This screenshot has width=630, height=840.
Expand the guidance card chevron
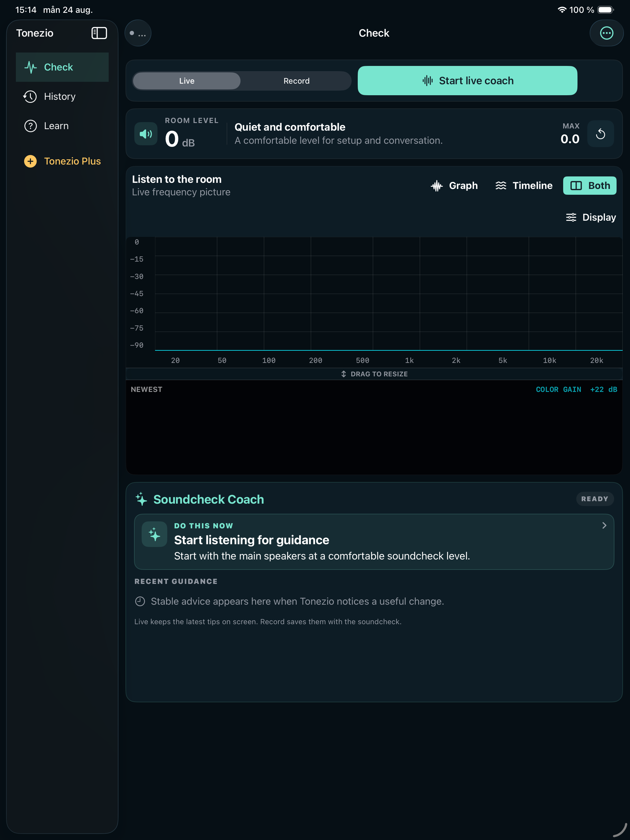604,525
